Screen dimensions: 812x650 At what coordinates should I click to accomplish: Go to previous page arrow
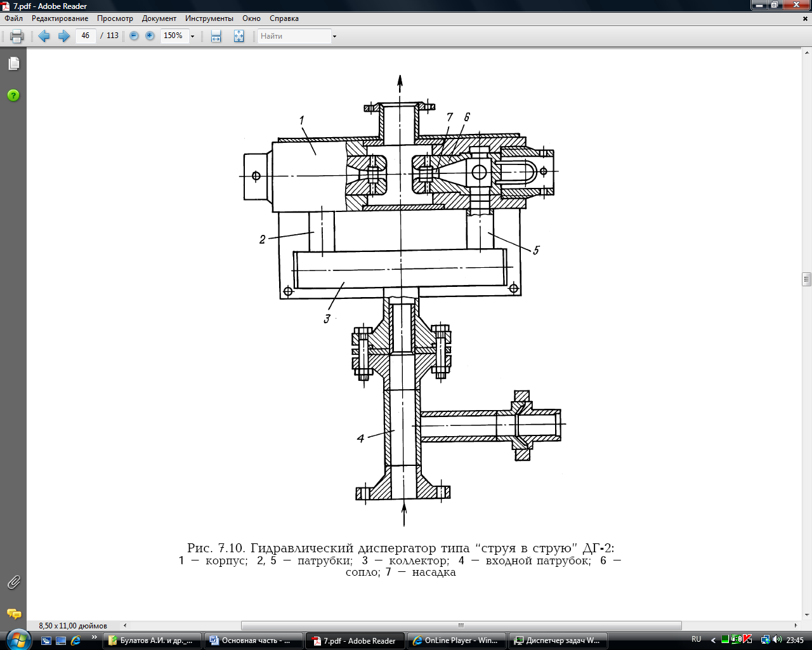pyautogui.click(x=44, y=36)
